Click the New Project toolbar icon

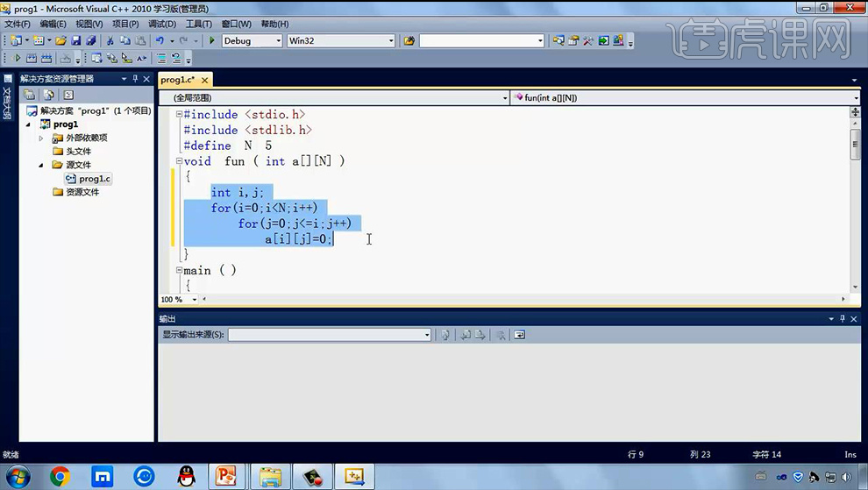16,40
